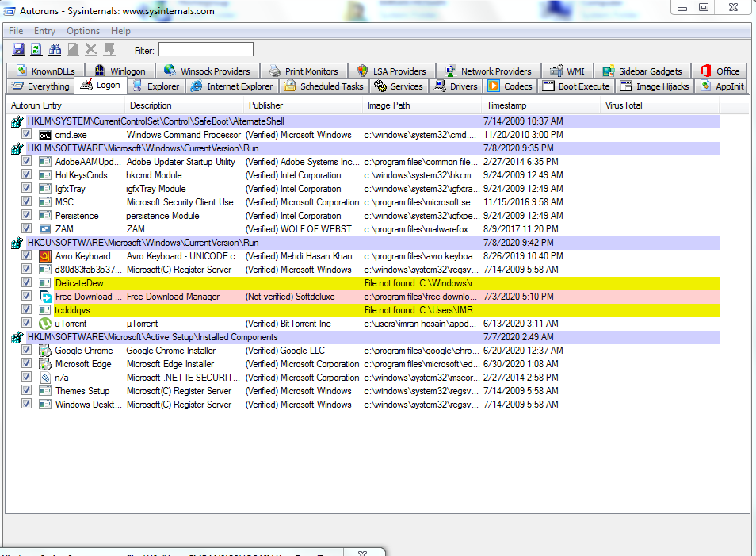The height and width of the screenshot is (556, 756).
Task: Click the Avro Keyboard entry icon
Action: (45, 256)
